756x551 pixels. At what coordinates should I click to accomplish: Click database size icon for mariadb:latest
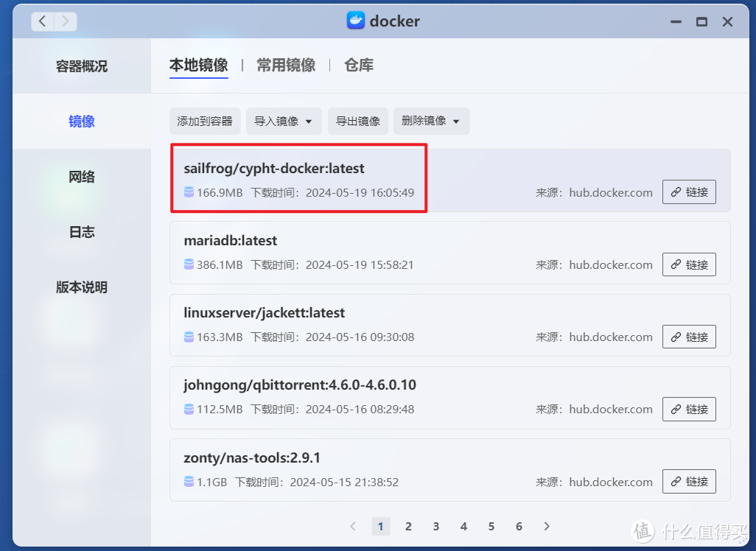[x=189, y=264]
